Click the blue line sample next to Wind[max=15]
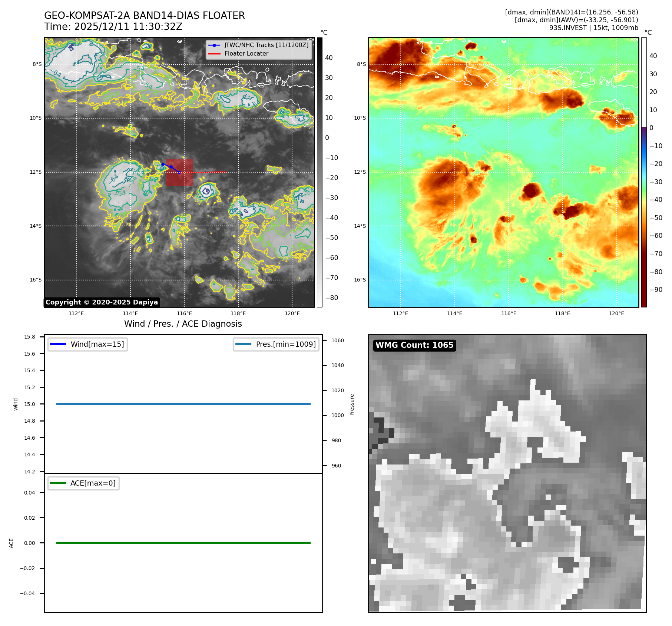 tap(58, 344)
